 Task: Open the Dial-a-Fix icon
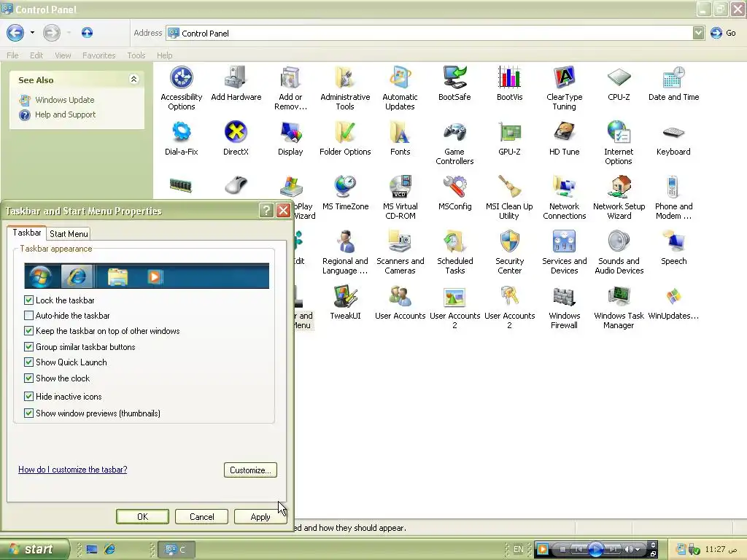click(x=182, y=139)
